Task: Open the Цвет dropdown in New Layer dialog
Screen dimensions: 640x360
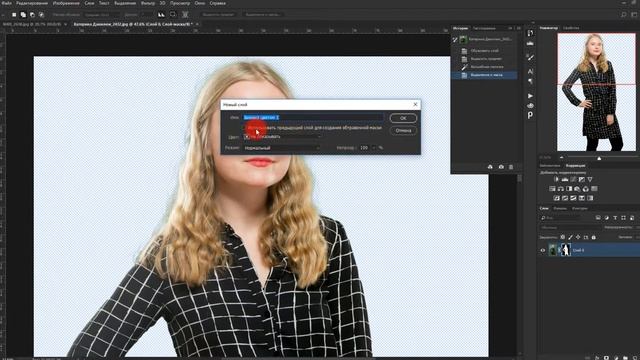Action: pos(282,137)
